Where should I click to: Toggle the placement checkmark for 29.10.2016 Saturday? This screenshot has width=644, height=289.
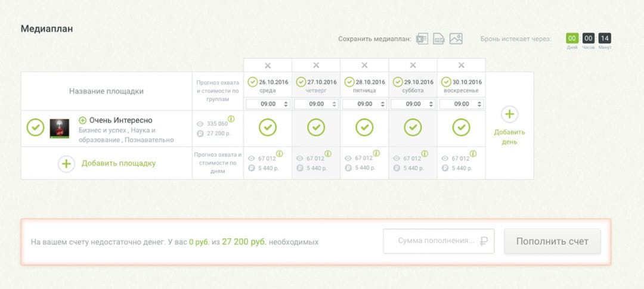click(413, 128)
